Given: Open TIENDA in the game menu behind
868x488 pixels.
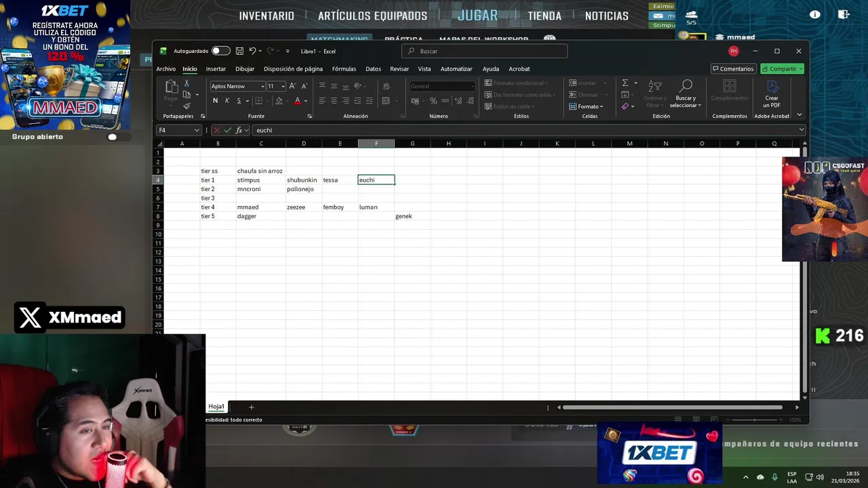Looking at the screenshot, I should click(545, 16).
